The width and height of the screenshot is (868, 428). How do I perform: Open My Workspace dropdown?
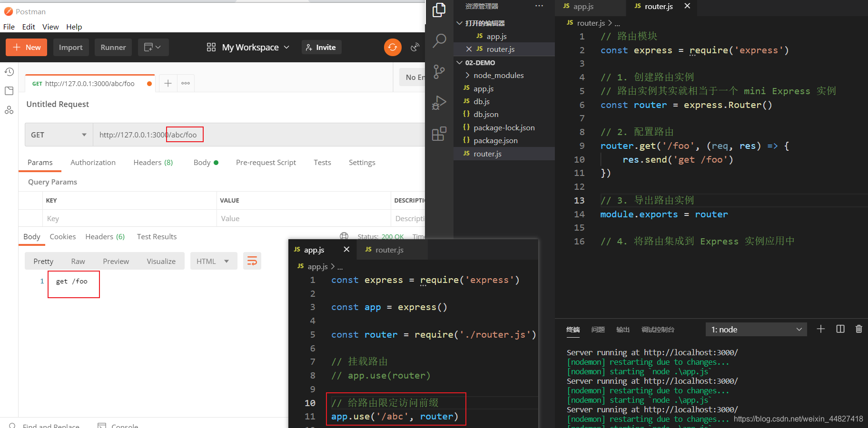(x=248, y=47)
